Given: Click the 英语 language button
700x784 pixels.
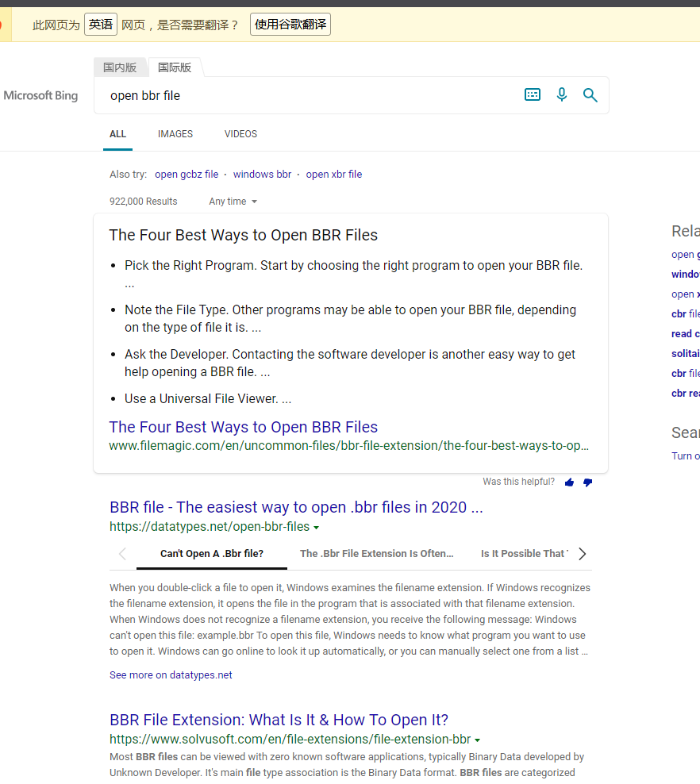Looking at the screenshot, I should pyautogui.click(x=101, y=25).
